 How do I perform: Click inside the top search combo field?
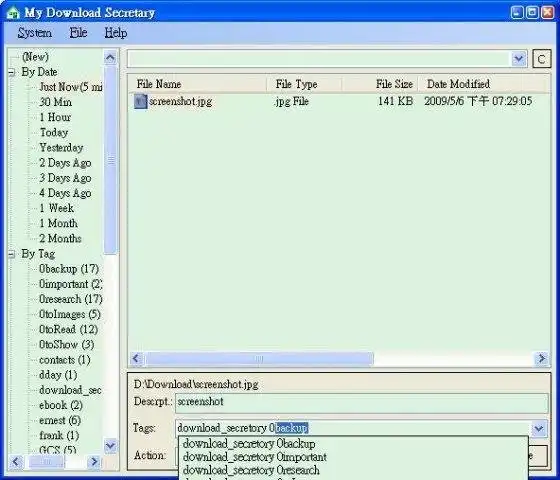[x=319, y=59]
